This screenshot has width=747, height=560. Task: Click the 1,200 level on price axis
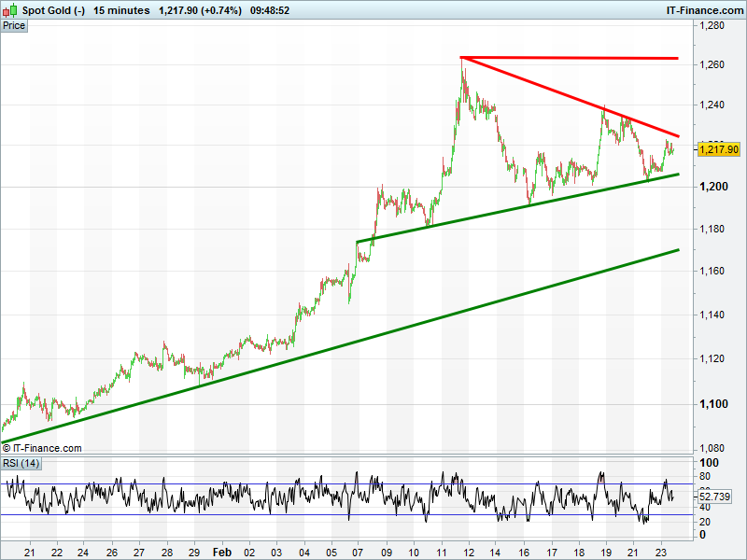click(x=716, y=187)
